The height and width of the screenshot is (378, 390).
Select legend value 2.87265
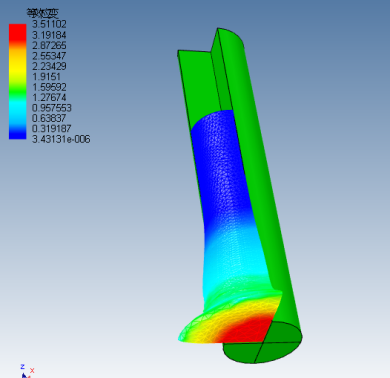[x=49, y=45]
